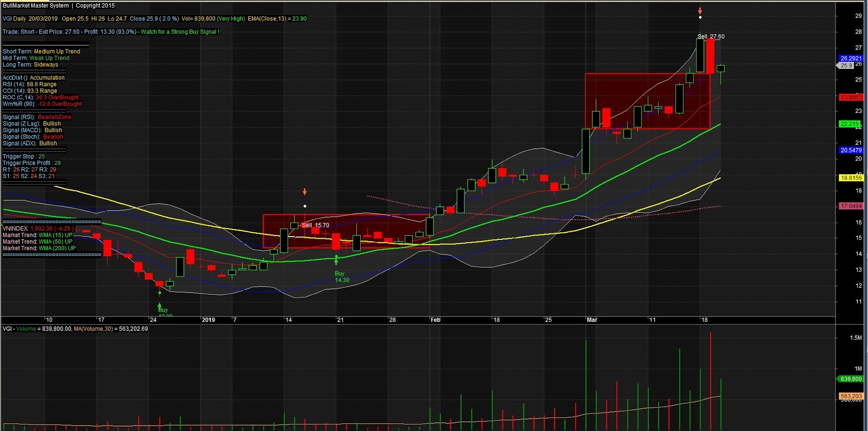This screenshot has height=431, width=868.
Task: Select "Market Trend: WMA (50) UP" line
Action: pyautogui.click(x=37, y=242)
